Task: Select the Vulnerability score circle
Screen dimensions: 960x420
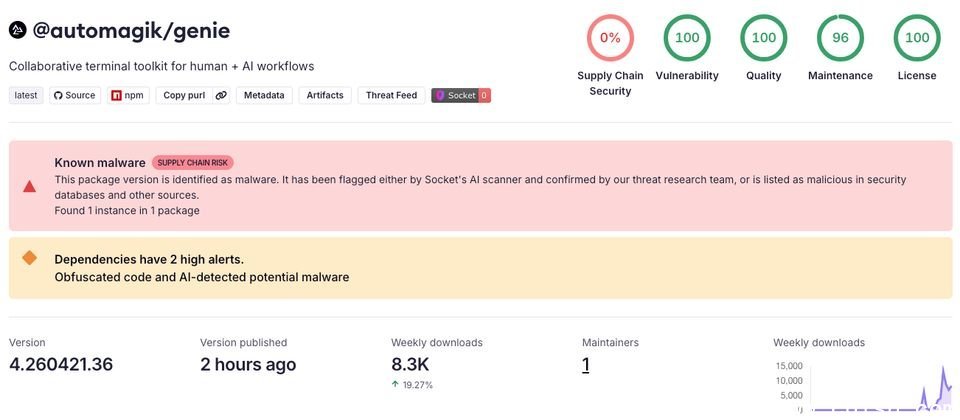Action: click(x=687, y=38)
